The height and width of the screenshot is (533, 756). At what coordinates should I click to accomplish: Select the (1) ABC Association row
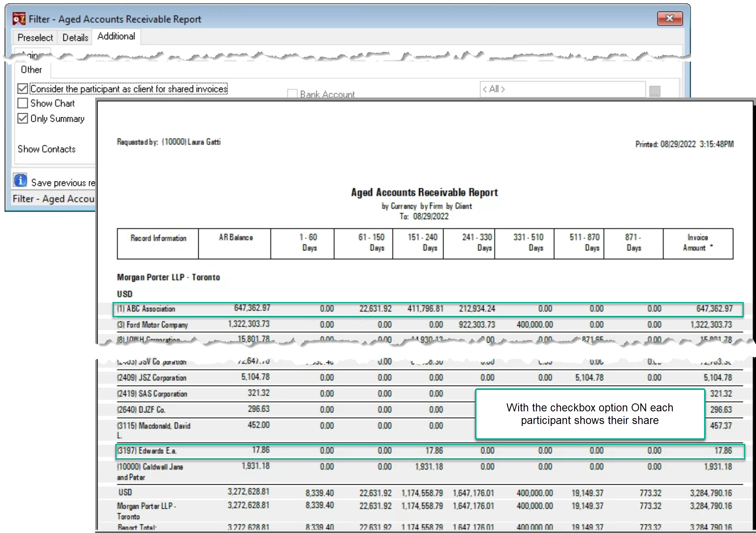coord(428,309)
